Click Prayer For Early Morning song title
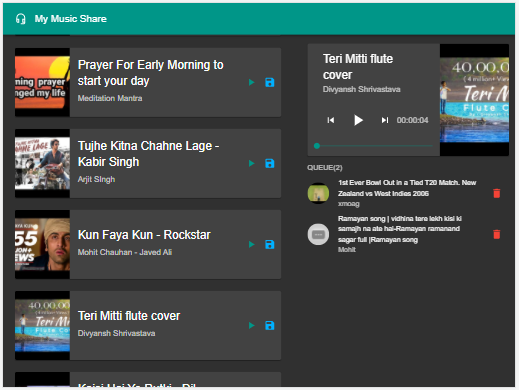The width and height of the screenshot is (519, 390). click(151, 73)
